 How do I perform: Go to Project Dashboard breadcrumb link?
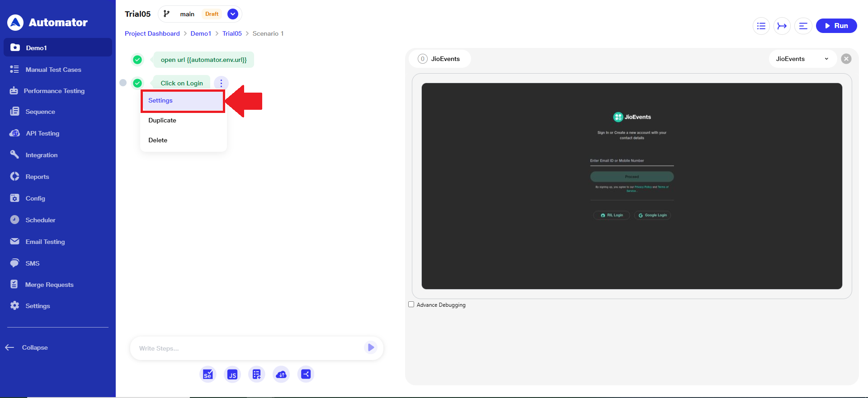152,33
